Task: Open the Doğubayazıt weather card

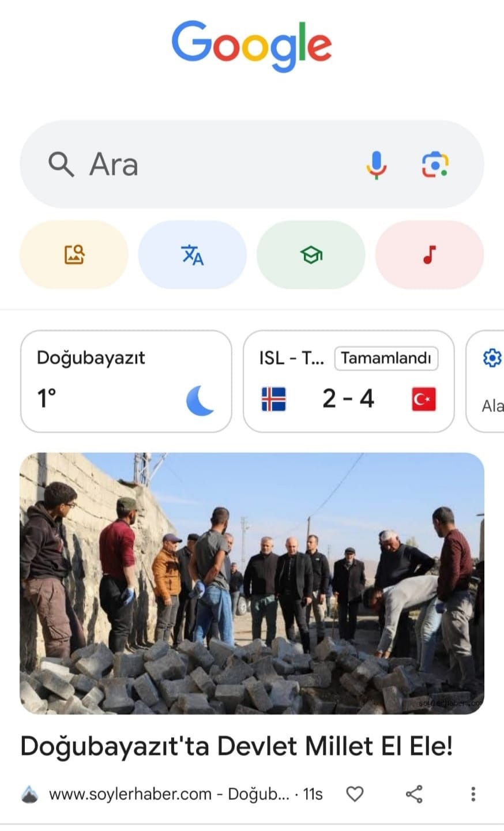Action: click(x=126, y=381)
